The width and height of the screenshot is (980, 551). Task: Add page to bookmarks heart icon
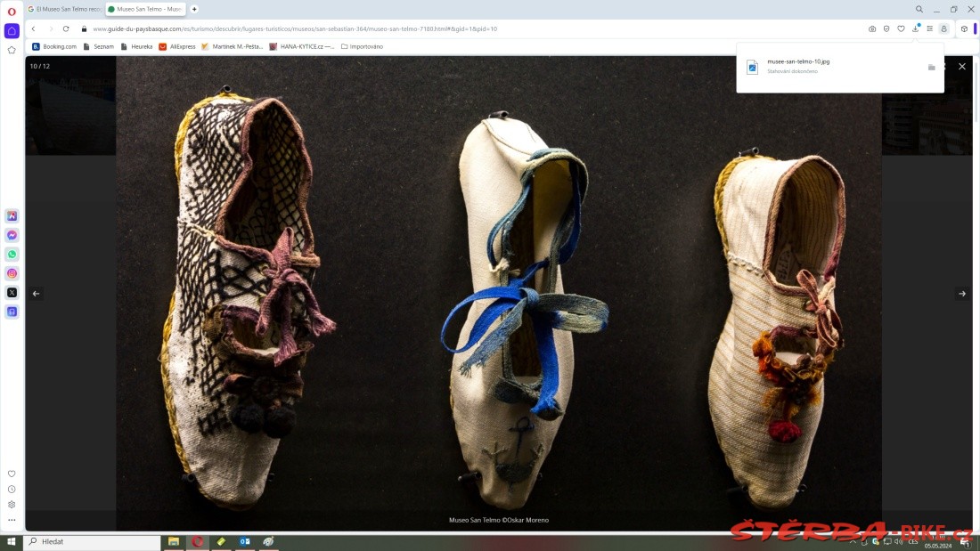901,28
